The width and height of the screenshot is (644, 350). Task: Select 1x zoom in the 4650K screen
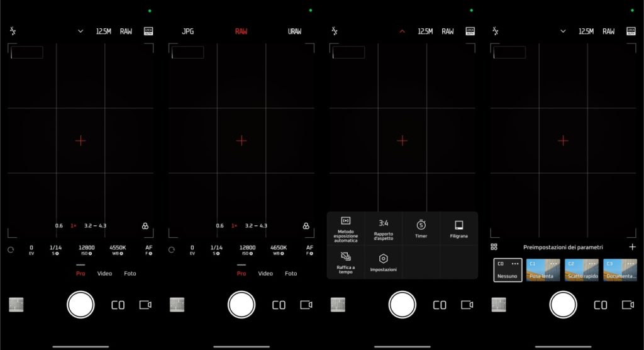(x=234, y=226)
